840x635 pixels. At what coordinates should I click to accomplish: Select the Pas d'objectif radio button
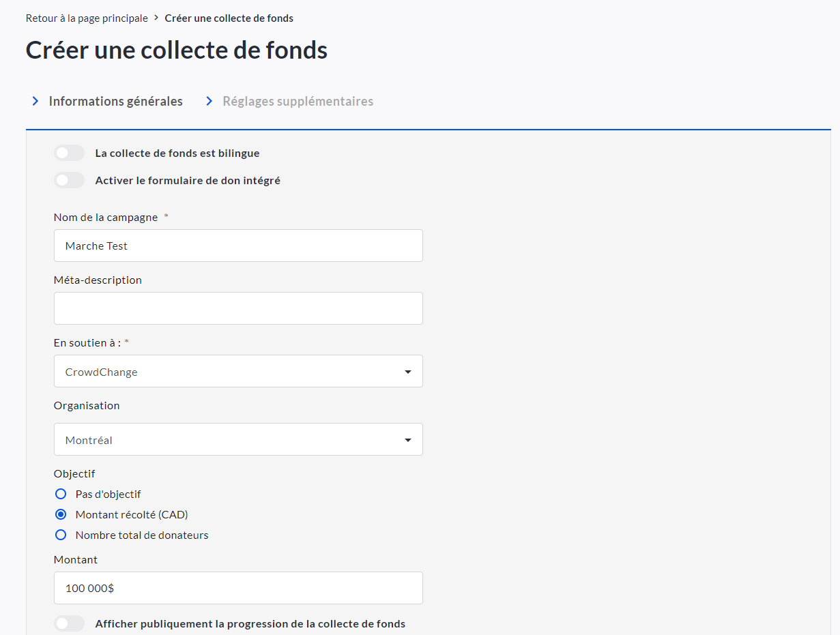tap(61, 494)
